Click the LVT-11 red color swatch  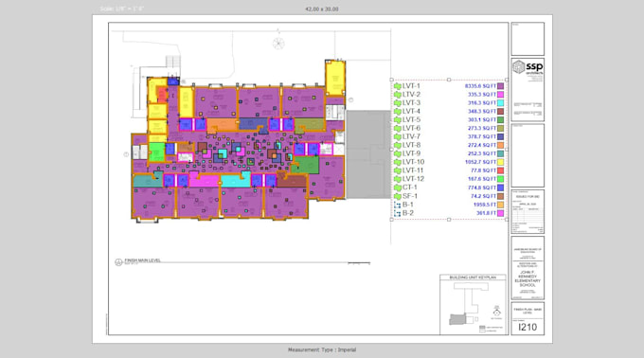501,170
